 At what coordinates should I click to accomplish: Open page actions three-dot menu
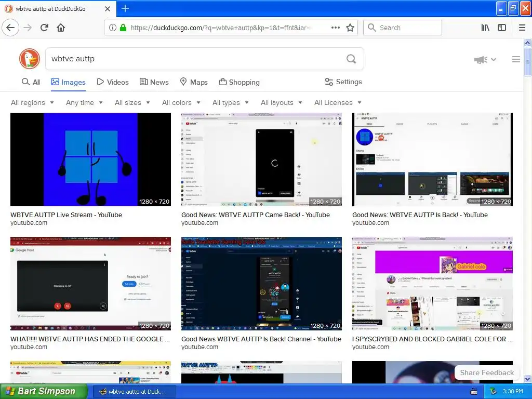(x=335, y=28)
